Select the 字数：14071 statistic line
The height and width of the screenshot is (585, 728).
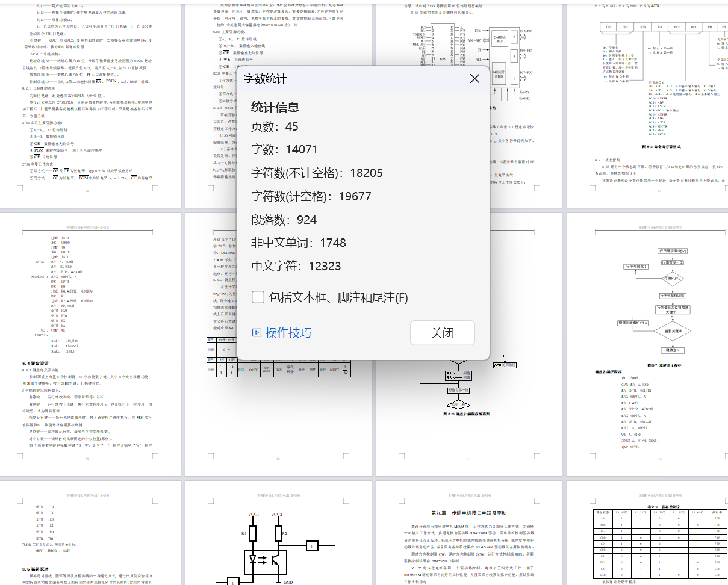click(x=284, y=149)
